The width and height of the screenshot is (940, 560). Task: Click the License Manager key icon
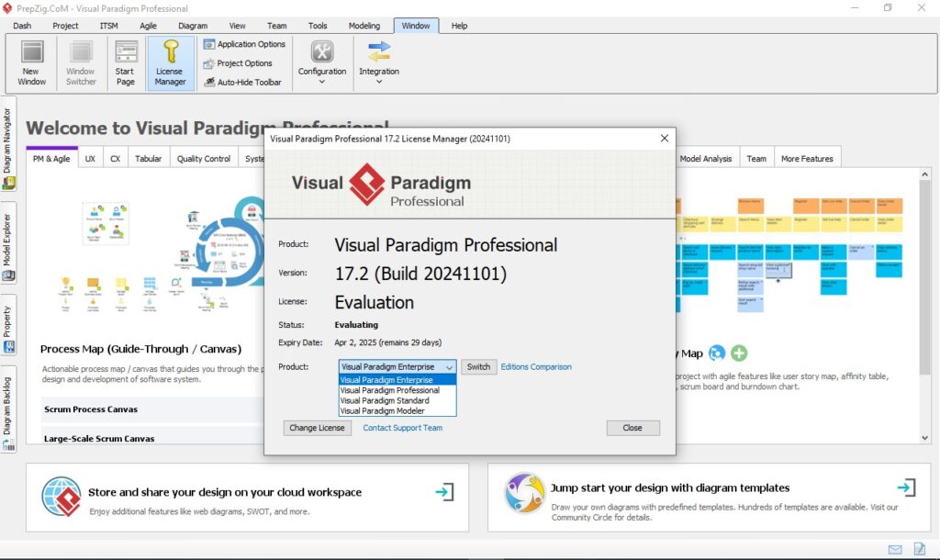pos(171,51)
